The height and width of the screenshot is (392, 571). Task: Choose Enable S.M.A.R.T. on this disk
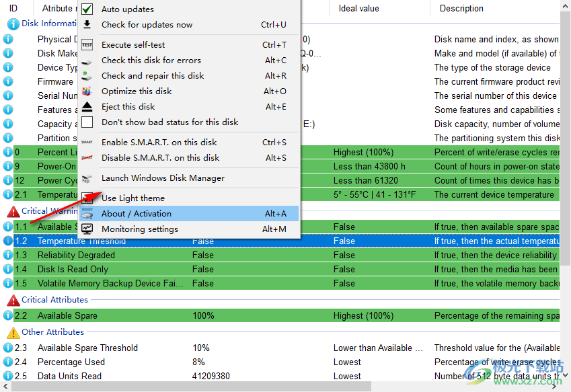(159, 143)
